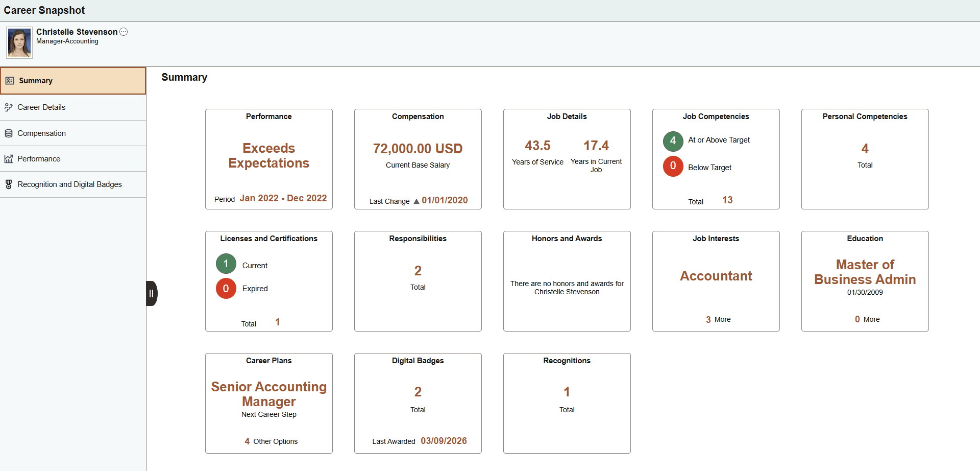This screenshot has width=980, height=471.
Task: Open the Compensation sidebar tab
Action: click(x=73, y=133)
